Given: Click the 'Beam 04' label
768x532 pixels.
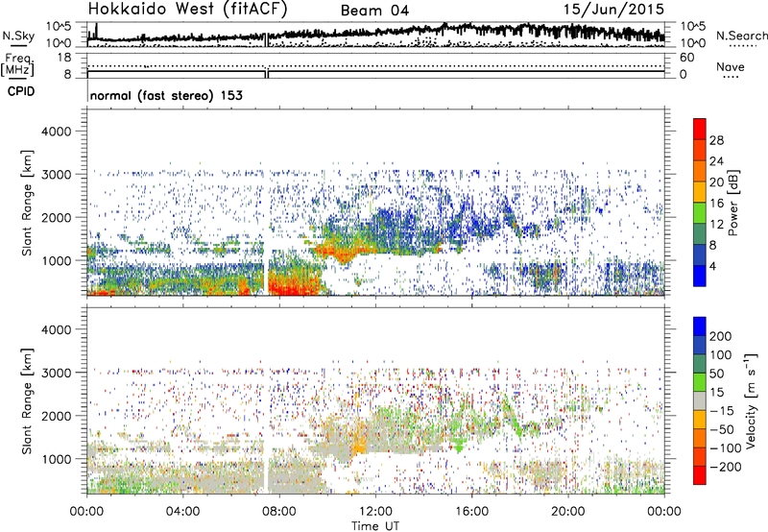Looking at the screenshot, I should 374,11.
